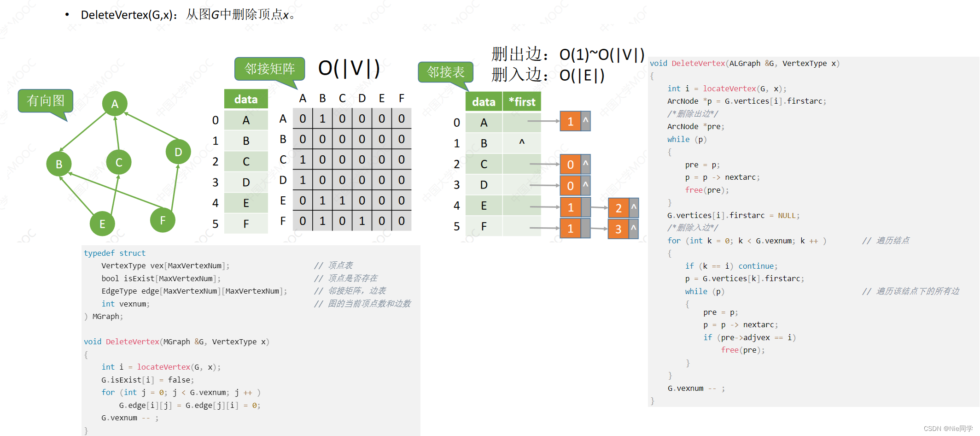Click the 'typedef struct' code line
The image size is (980, 436).
115,253
